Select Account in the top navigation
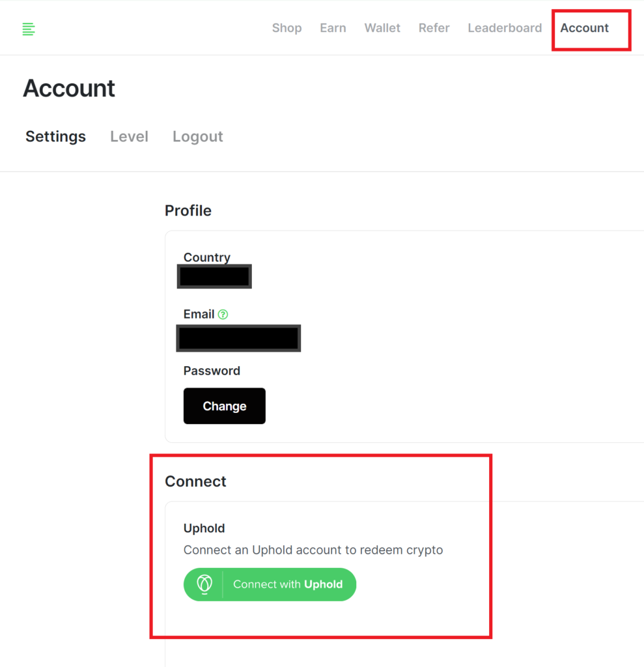Viewport: 644px width, 667px height. [x=584, y=28]
